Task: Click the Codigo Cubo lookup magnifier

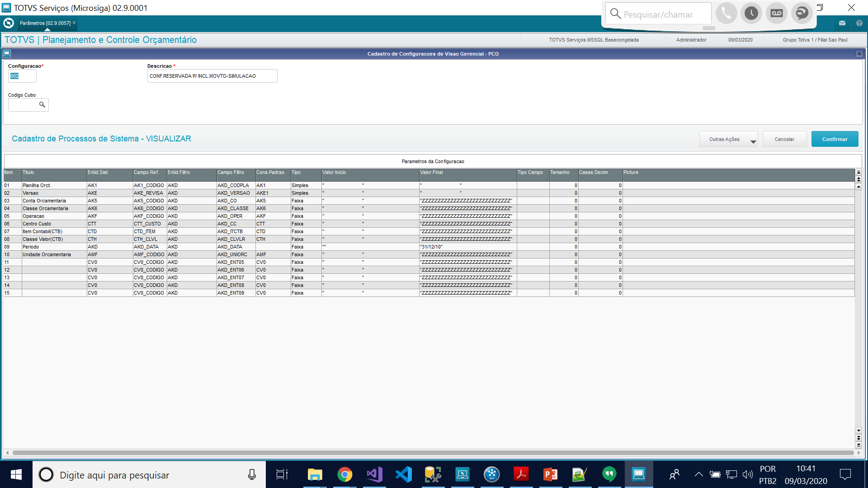Action: pyautogui.click(x=42, y=105)
